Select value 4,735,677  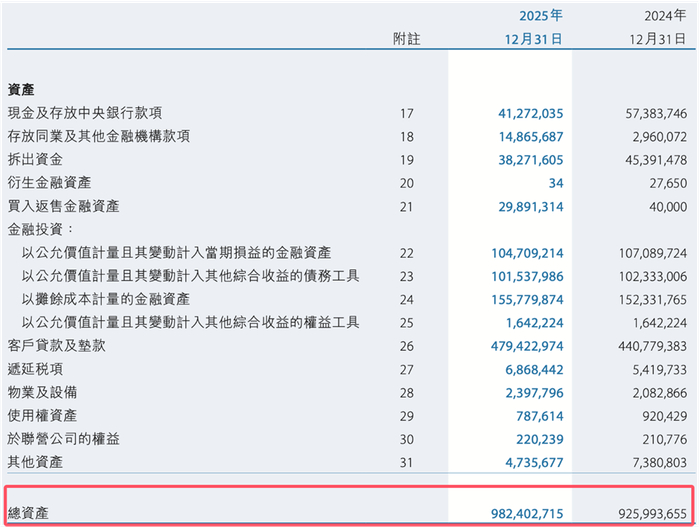pyautogui.click(x=534, y=462)
